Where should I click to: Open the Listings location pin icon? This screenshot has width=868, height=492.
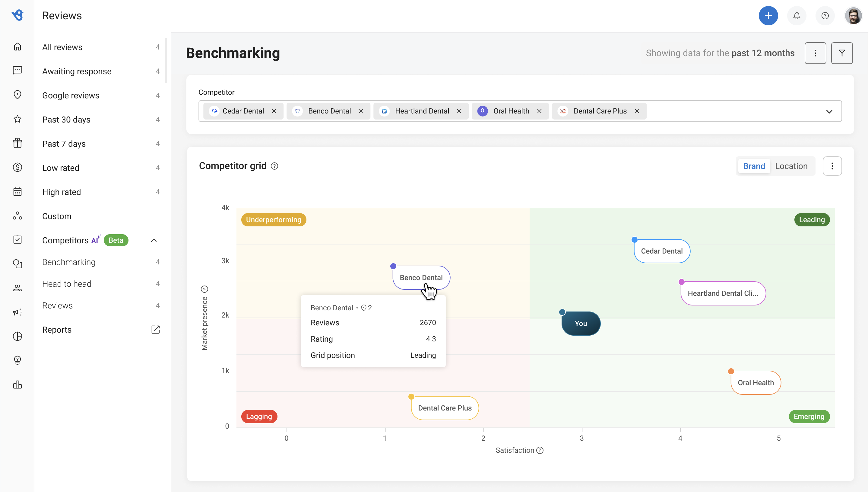[x=17, y=94]
